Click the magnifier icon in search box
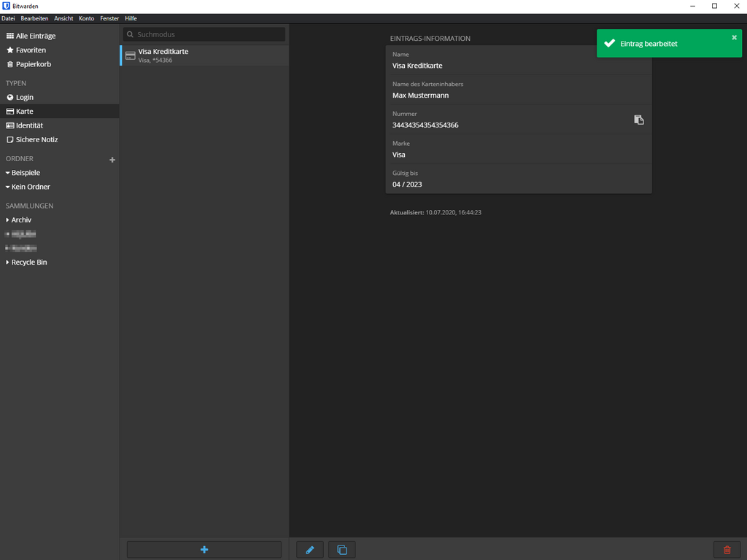Screen dimensions: 747x560 [x=130, y=34]
